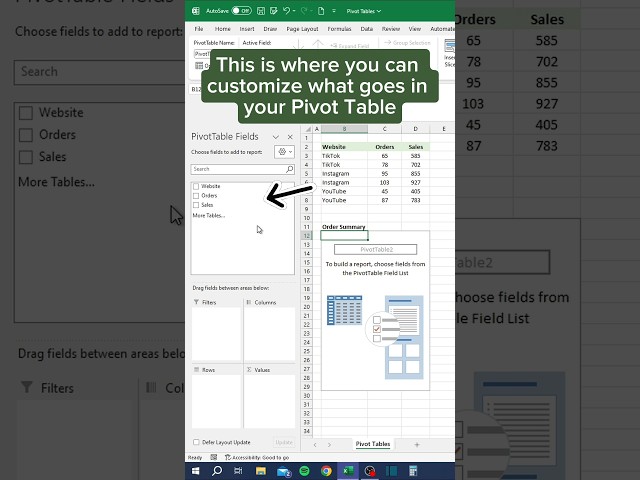Click the More Tables... link

pos(209,216)
